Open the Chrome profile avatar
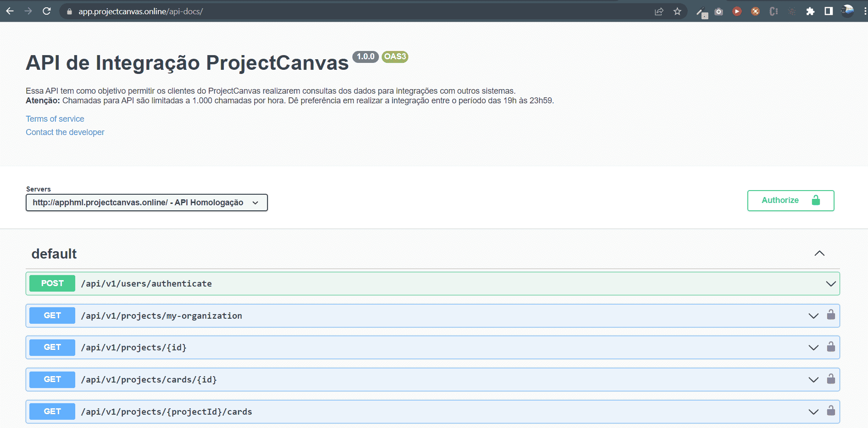The width and height of the screenshot is (868, 428). click(x=848, y=11)
